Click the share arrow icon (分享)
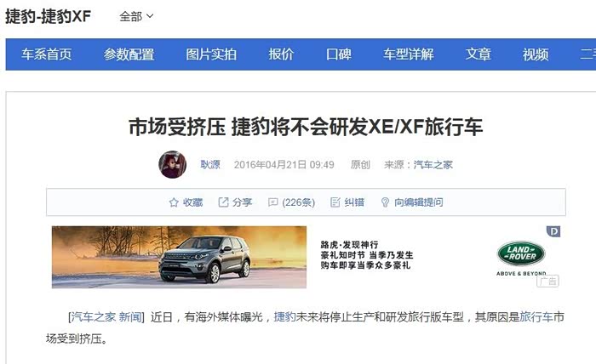This screenshot has width=596, height=364. (x=223, y=202)
